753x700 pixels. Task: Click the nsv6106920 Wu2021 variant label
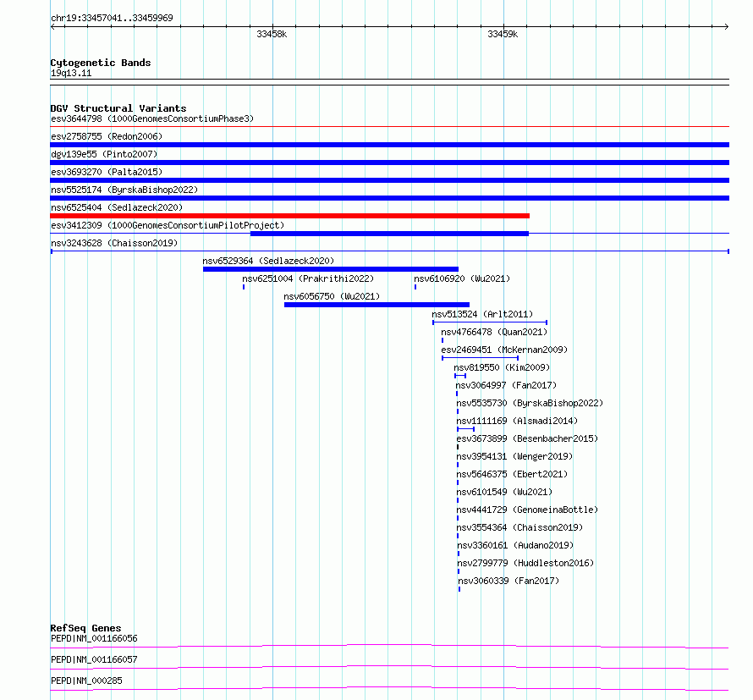(462, 278)
